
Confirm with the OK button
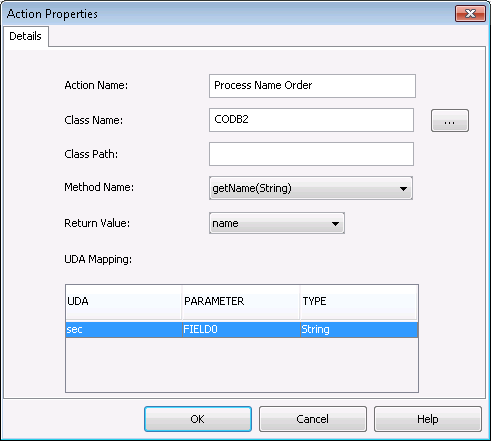pos(198,419)
